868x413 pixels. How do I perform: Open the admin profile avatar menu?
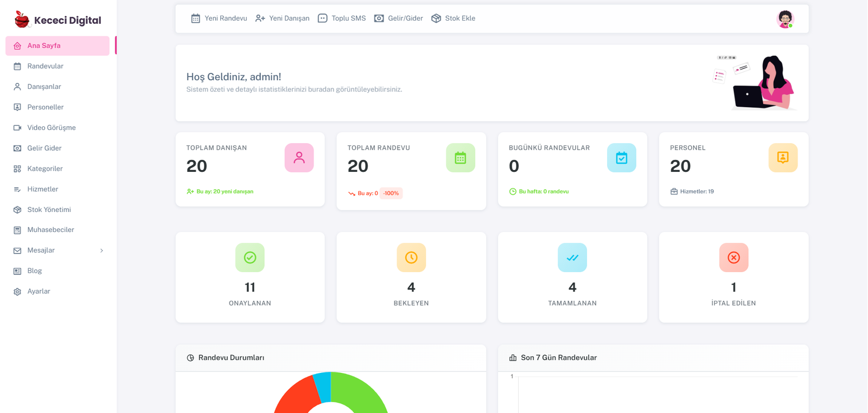coord(784,19)
